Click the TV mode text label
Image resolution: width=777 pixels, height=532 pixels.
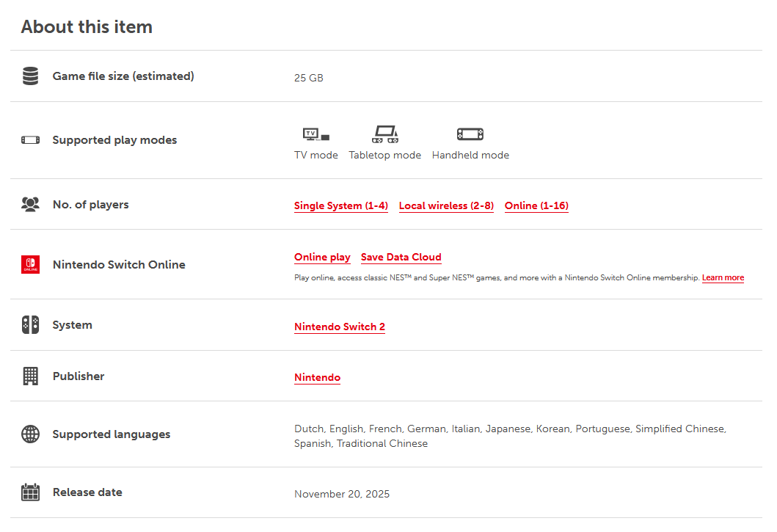(316, 155)
